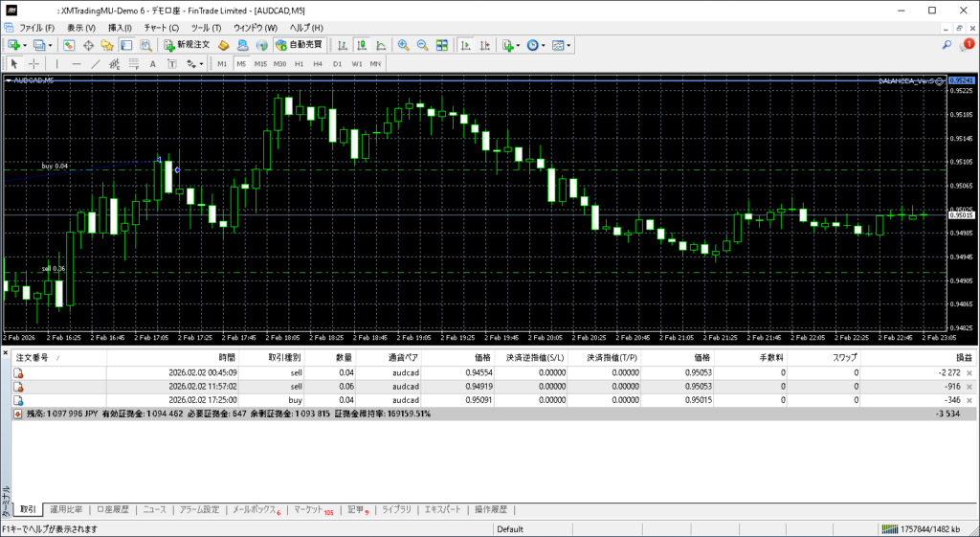Click the 新規注文 (New Order) button
Viewport: 980px width, 537px height.
tap(186, 45)
